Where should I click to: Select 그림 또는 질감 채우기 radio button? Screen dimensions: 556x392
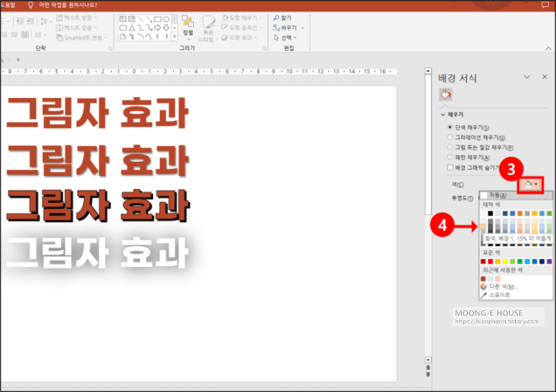pos(450,147)
